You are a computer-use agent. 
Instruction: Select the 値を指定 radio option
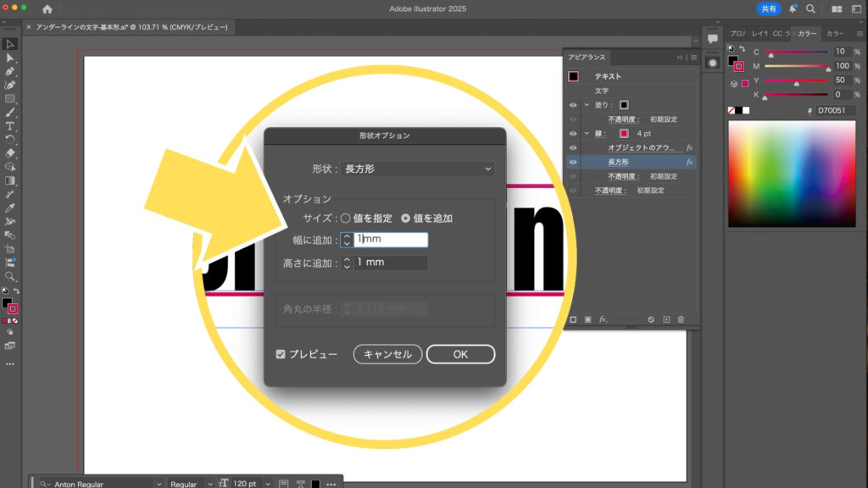pyautogui.click(x=346, y=218)
